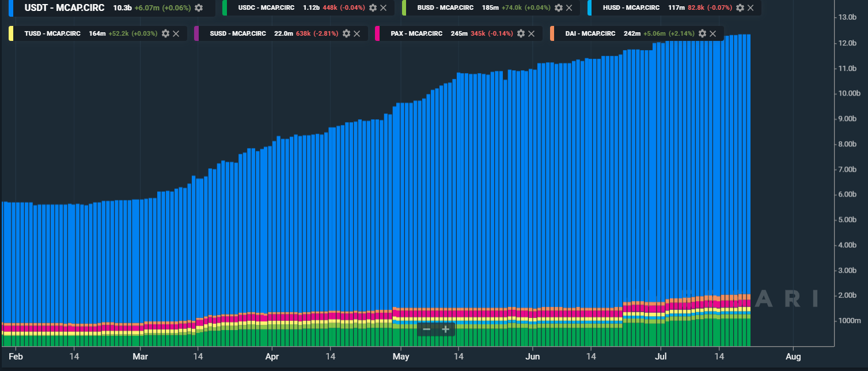Click the USDC value 1.12b

(311, 8)
